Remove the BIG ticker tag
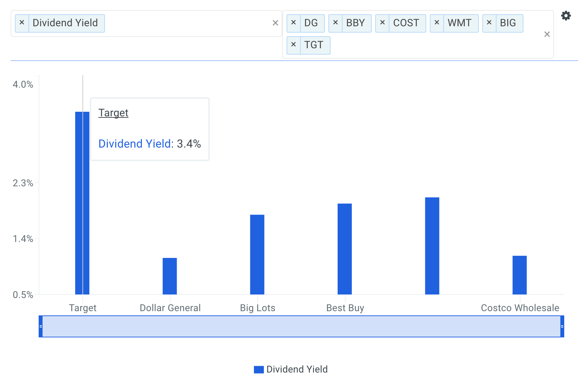Image resolution: width=588 pixels, height=386 pixels. click(489, 23)
